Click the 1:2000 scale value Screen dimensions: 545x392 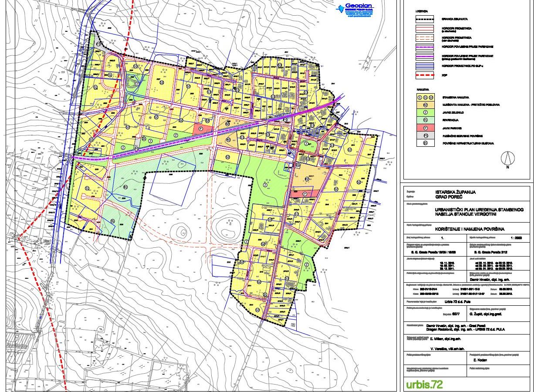tap(515, 238)
